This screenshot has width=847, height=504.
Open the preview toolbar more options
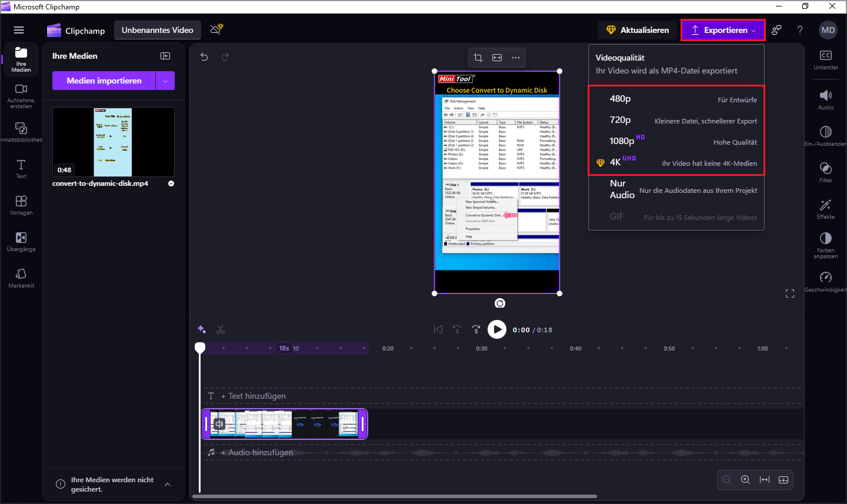click(x=516, y=58)
